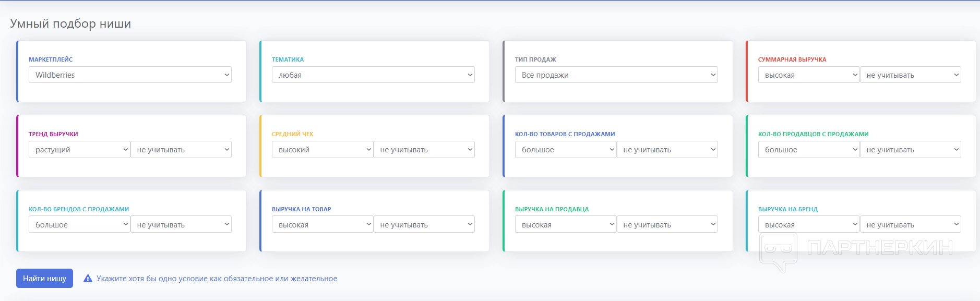The width and height of the screenshot is (980, 301).
Task: Open Кол-во продавцов с продажами большое dropdown
Action: click(808, 150)
